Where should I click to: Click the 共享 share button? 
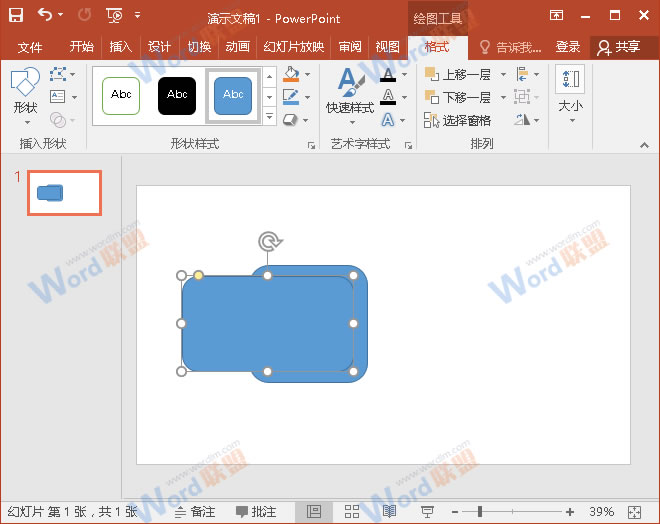618,47
